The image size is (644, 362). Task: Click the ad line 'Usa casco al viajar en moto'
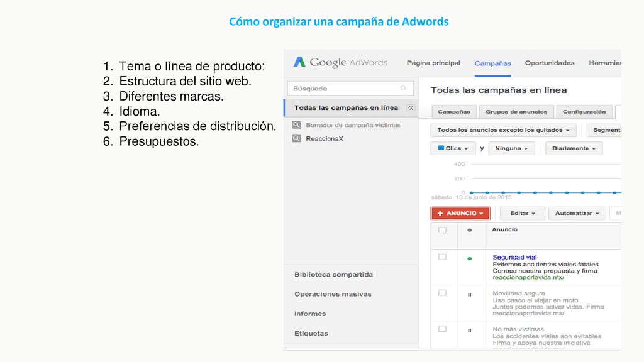coord(535,300)
